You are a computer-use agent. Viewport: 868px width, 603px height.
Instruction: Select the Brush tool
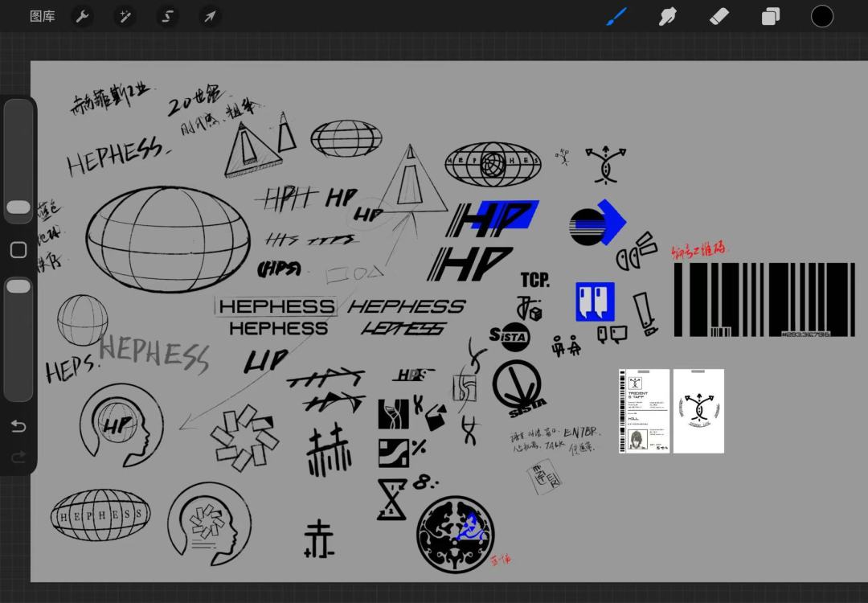pos(616,16)
